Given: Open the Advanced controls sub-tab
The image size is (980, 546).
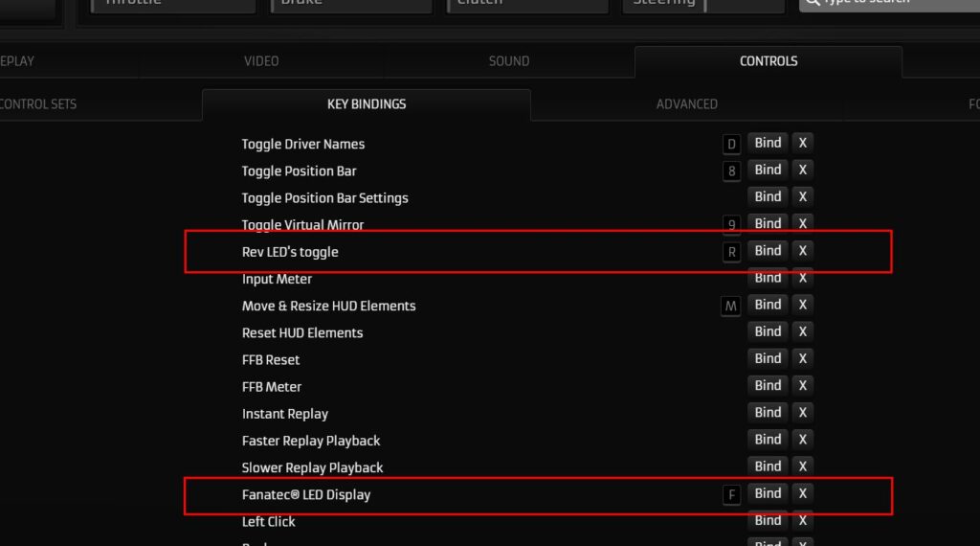Looking at the screenshot, I should [687, 104].
